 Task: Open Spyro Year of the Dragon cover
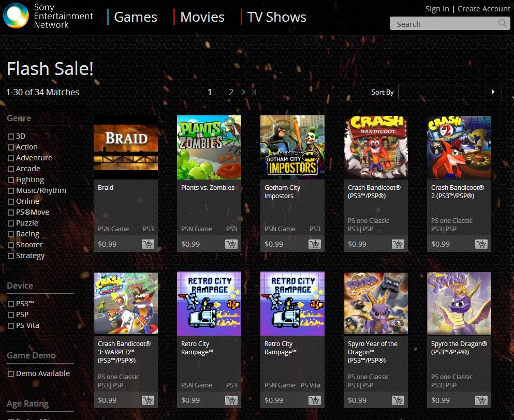pos(376,304)
